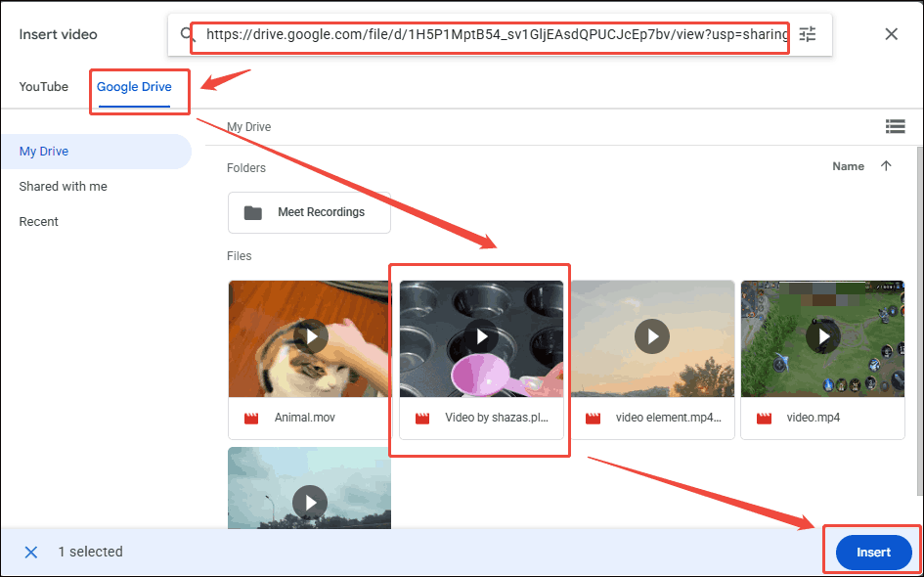Screen dimensions: 924x577
Task: Clear the selection with the X icon
Action: (31, 553)
